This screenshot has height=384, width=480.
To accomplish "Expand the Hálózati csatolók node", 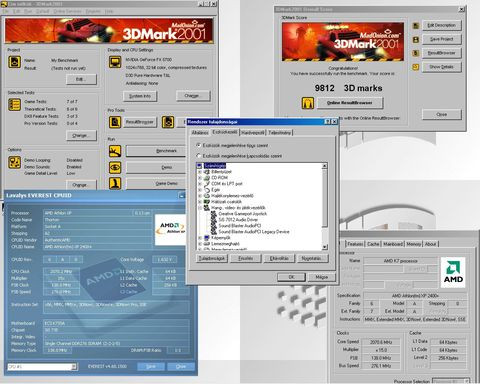I will 200,202.
